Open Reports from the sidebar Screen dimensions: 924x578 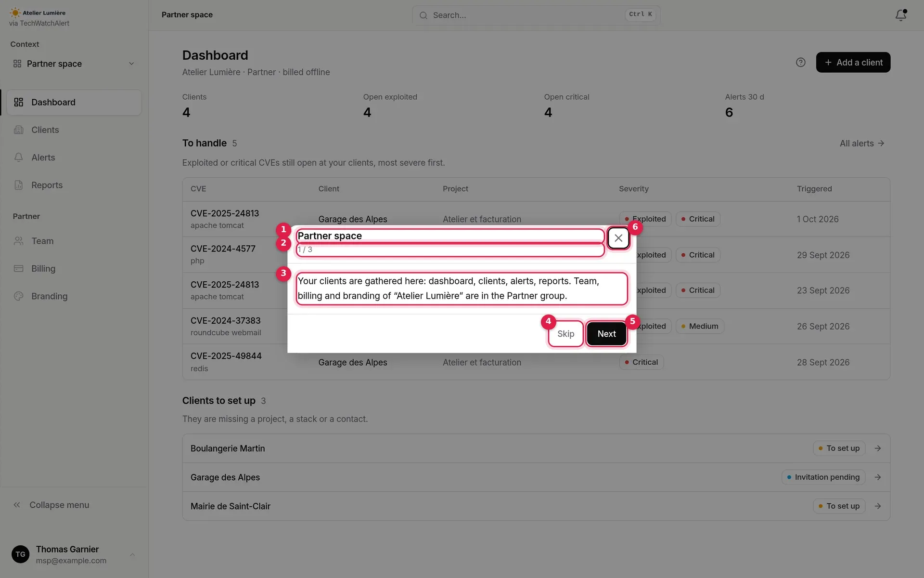point(74,185)
